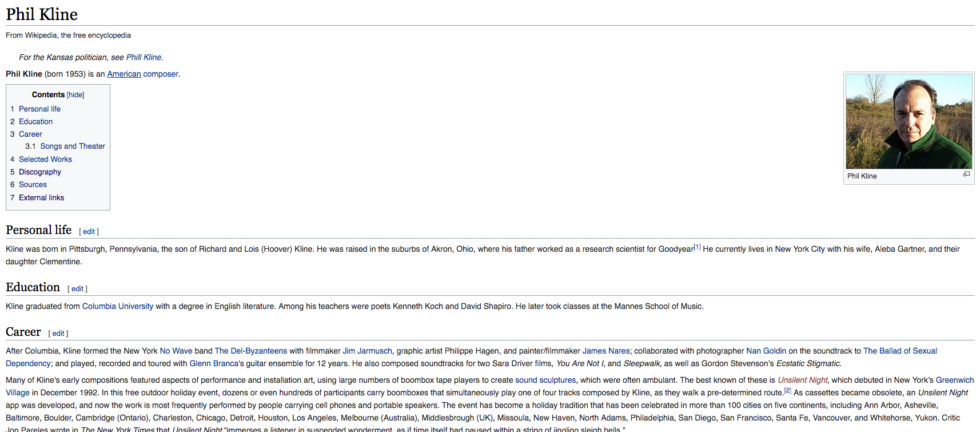
Task: Follow the No Wave link
Action: (176, 351)
